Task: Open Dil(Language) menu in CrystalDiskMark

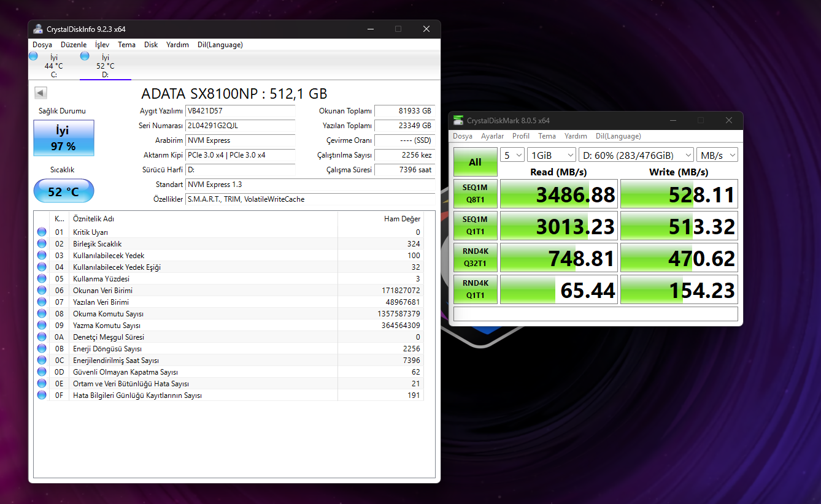Action: tap(619, 136)
